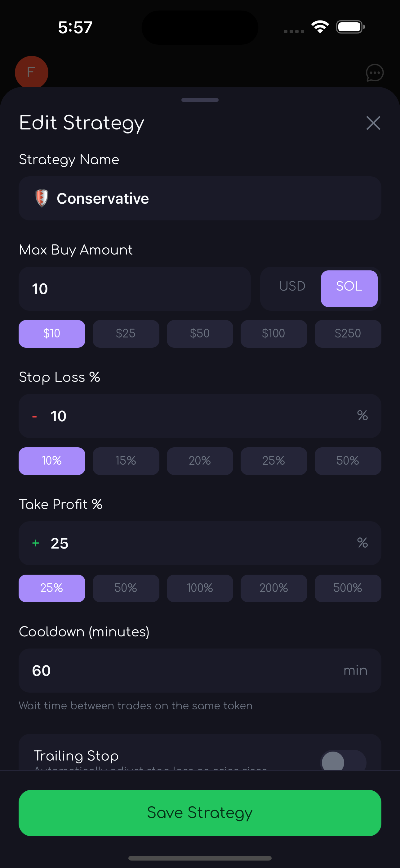Edit the Cooldown minutes field
Screen dimensions: 400x868
(x=200, y=671)
